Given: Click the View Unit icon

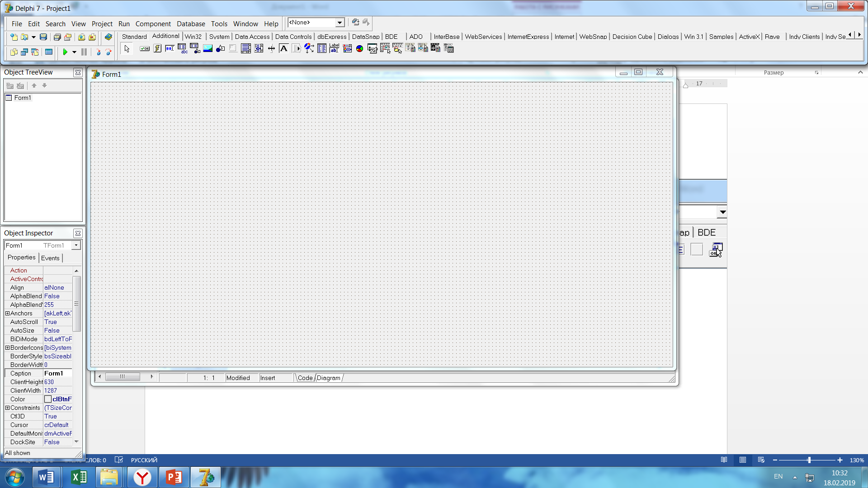Looking at the screenshot, I should (14, 52).
